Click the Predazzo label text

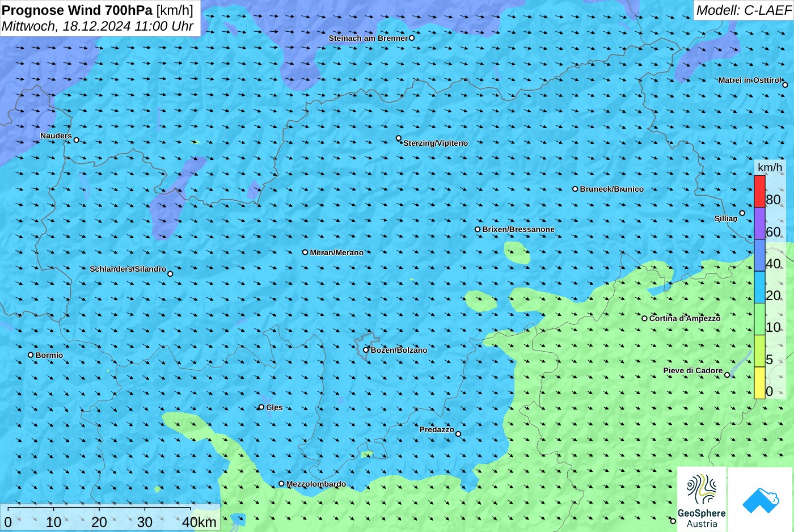[x=437, y=429]
